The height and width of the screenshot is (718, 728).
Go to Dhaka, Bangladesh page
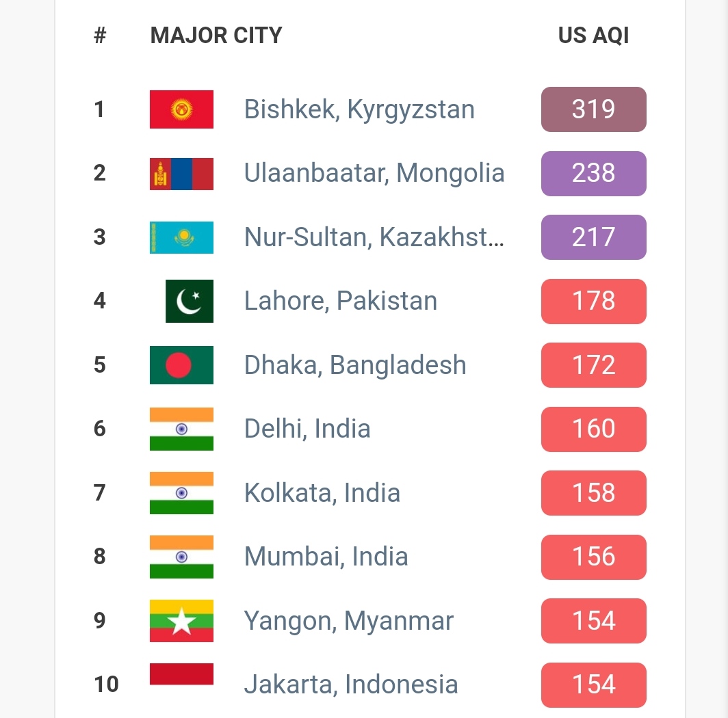tap(355, 365)
